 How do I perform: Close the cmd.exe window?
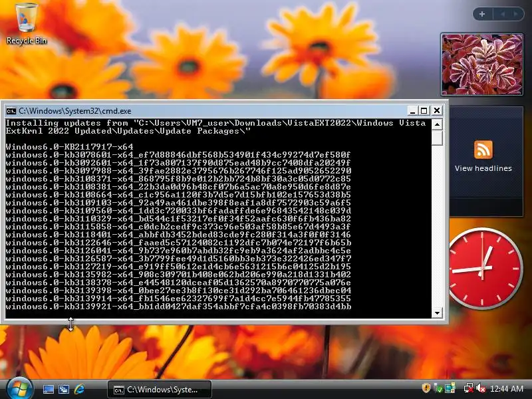[x=437, y=110]
